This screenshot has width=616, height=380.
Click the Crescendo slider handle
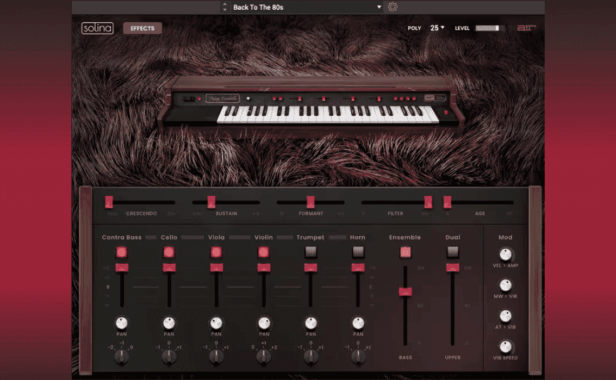tap(109, 202)
